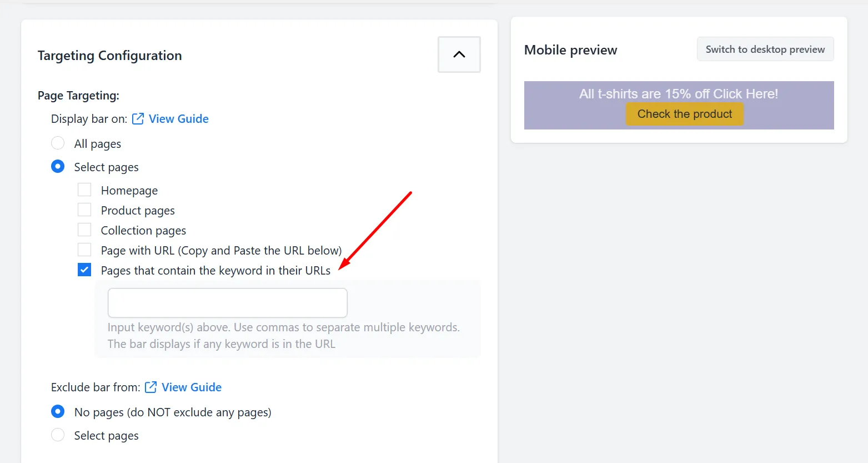
Task: Open the View Guide link for Exclude bar from
Action: pos(192,387)
